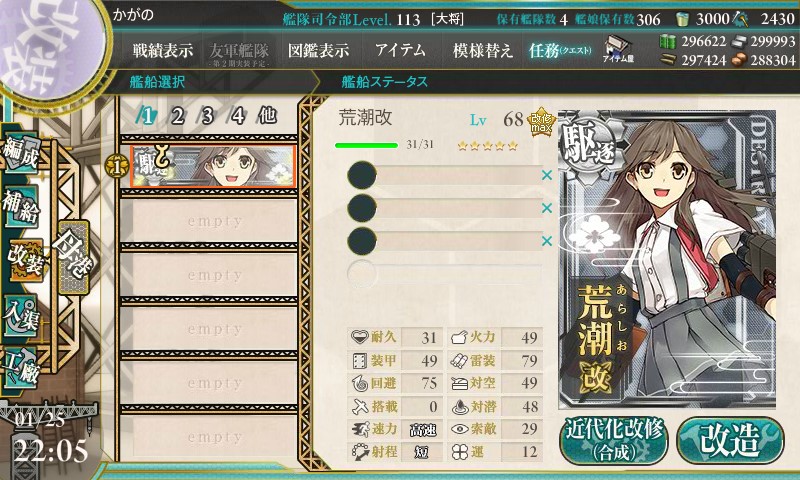Open the アイテム屋 item shop icon
The image size is (800, 480).
[x=618, y=49]
